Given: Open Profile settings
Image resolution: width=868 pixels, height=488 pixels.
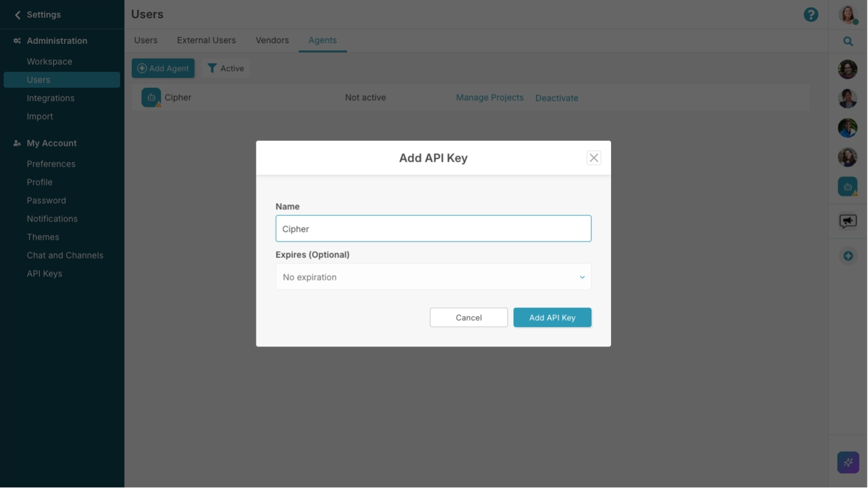Looking at the screenshot, I should tap(40, 182).
